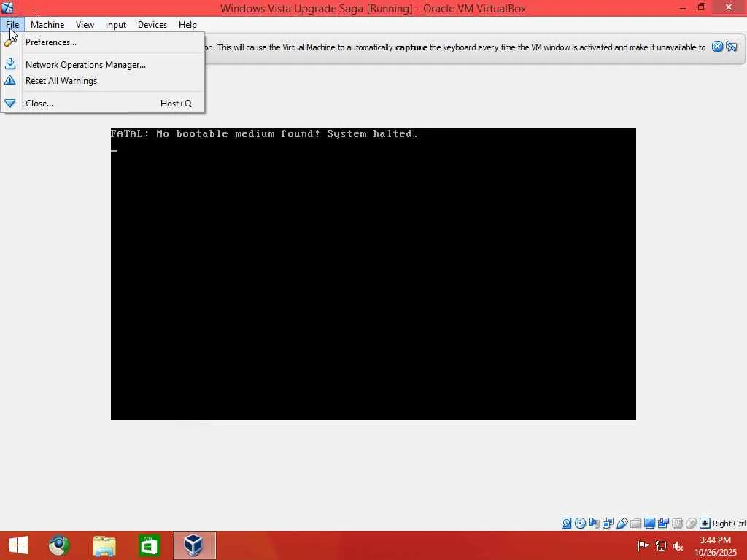Click the Close down-arrow icon
747x560 pixels.
[10, 103]
